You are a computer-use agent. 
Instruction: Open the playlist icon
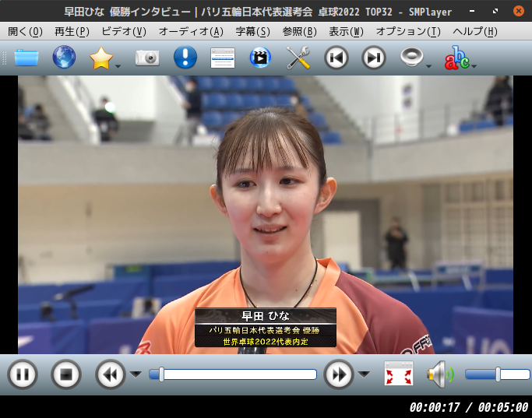(223, 58)
